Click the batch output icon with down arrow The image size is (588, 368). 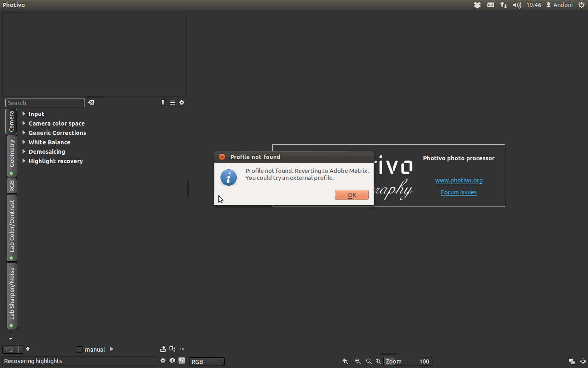172,349
